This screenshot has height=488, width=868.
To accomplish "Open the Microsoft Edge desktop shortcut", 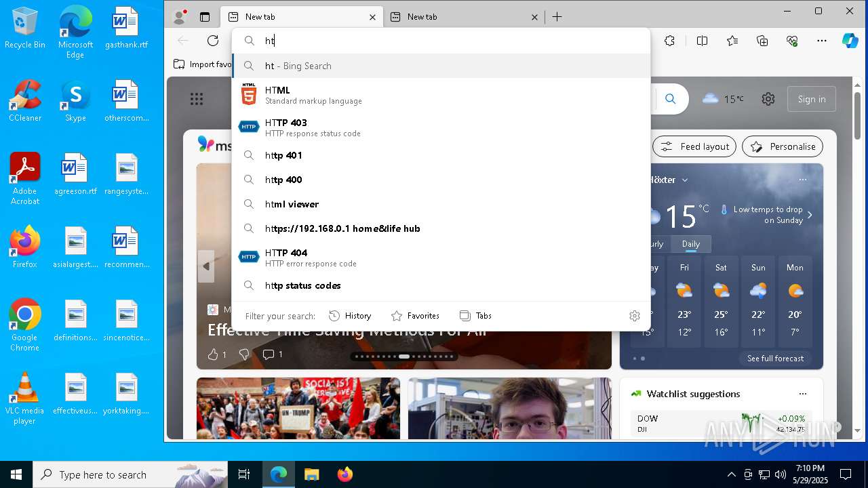I will tap(75, 33).
